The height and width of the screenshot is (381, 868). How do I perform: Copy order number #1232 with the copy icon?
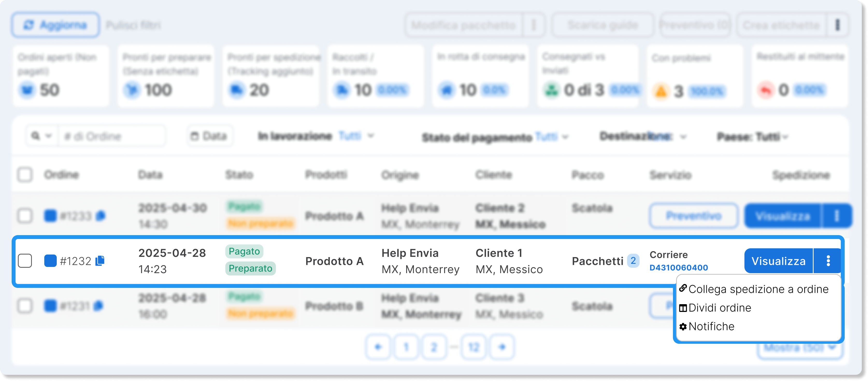click(x=100, y=261)
